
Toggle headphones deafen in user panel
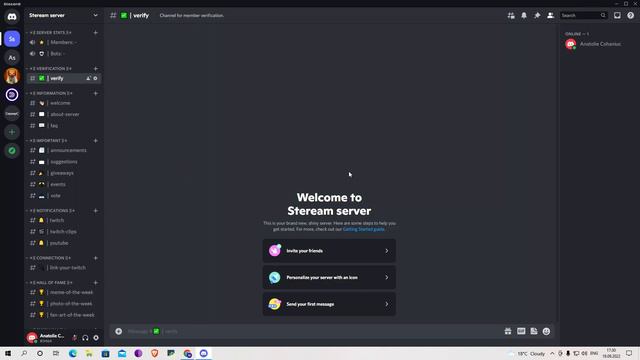85,338
